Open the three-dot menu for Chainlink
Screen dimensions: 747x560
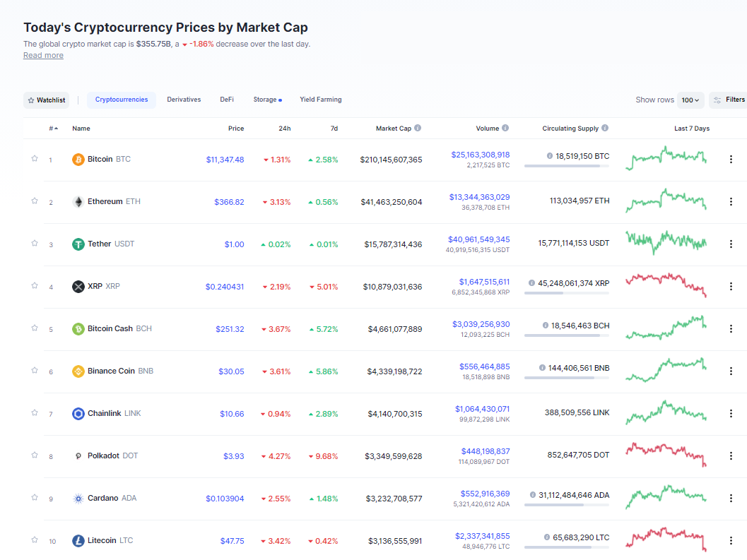coord(731,414)
